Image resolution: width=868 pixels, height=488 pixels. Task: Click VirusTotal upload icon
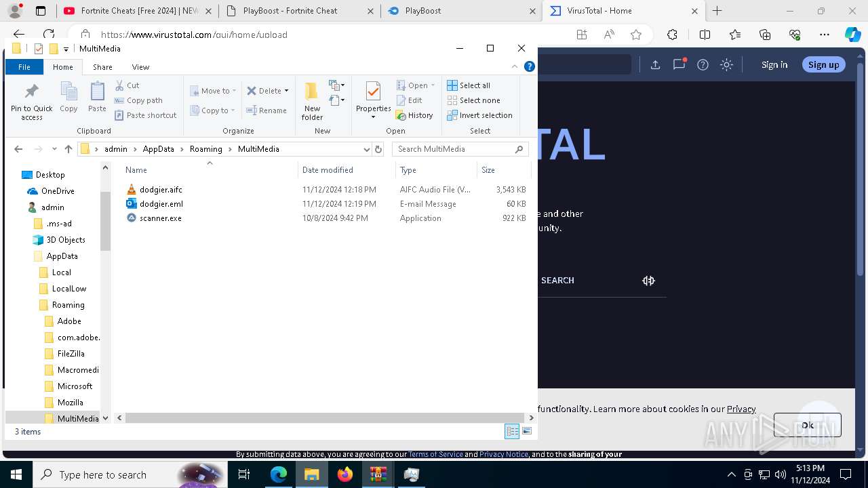[655, 65]
